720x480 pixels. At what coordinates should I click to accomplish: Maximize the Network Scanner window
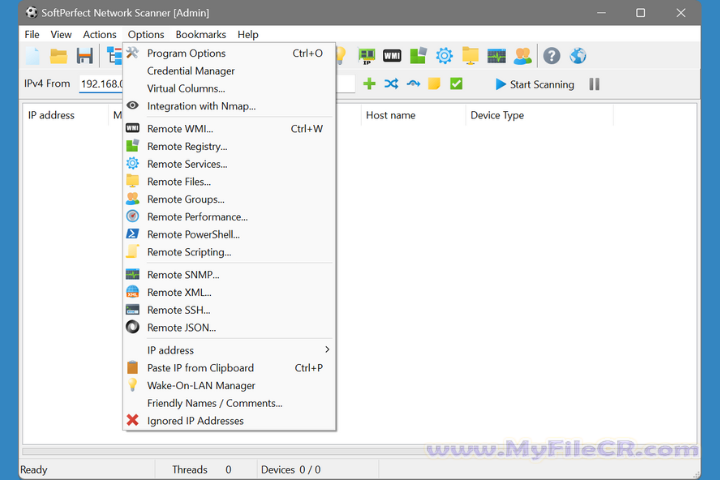(x=641, y=13)
